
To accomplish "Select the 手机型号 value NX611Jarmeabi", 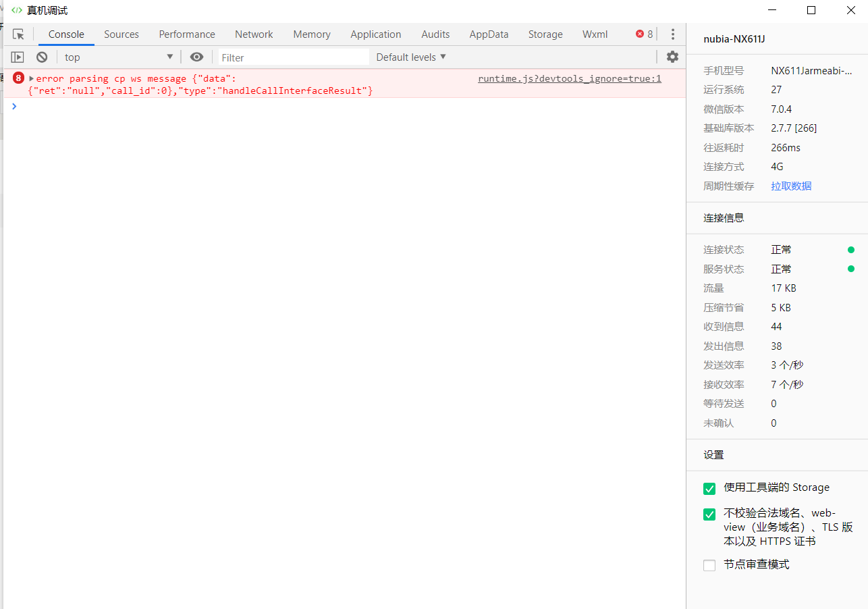I will (x=812, y=70).
